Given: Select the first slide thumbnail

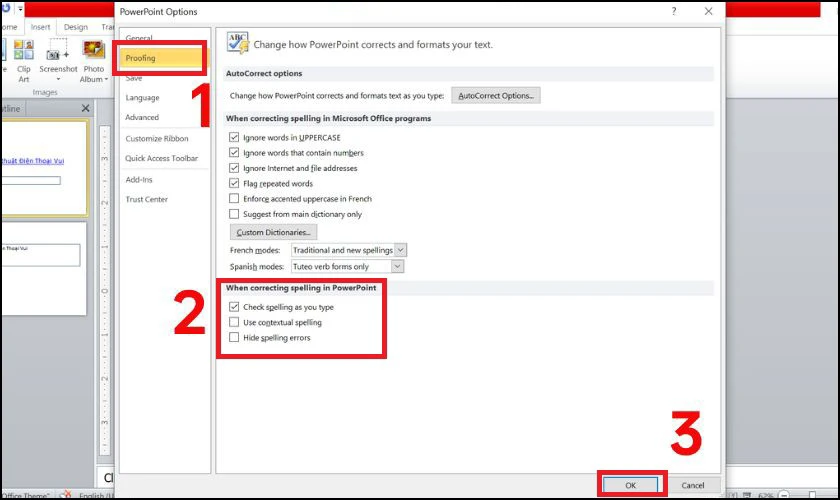Looking at the screenshot, I should [44, 168].
